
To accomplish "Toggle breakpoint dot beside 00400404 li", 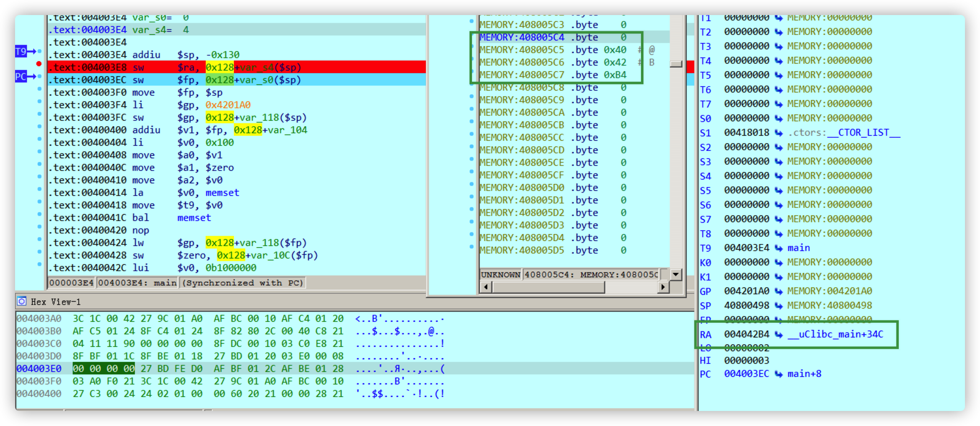I will (39, 139).
